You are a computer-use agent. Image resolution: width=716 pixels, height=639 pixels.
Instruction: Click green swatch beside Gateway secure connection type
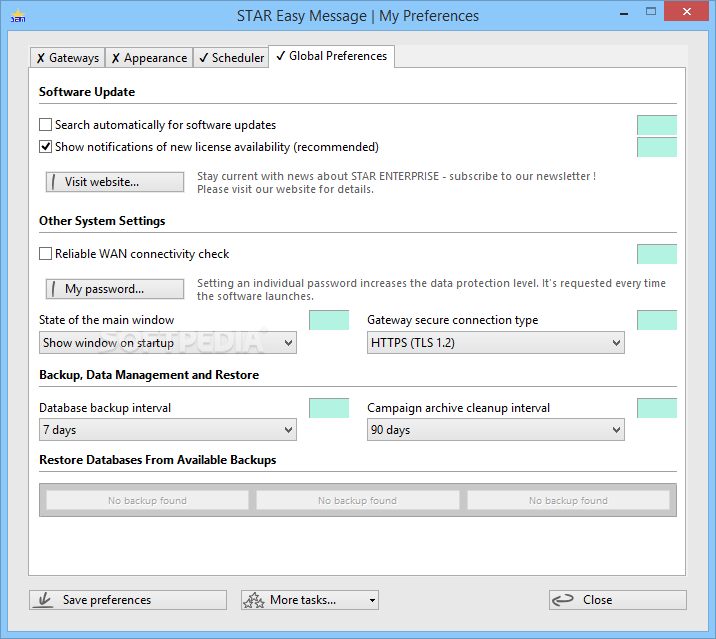(657, 320)
